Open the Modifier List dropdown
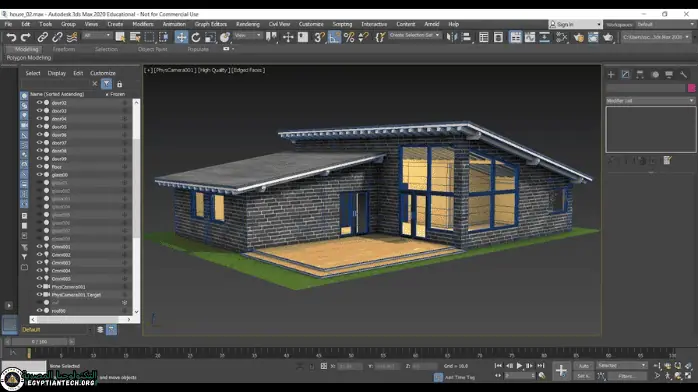This screenshot has height=392, width=698. (650, 101)
